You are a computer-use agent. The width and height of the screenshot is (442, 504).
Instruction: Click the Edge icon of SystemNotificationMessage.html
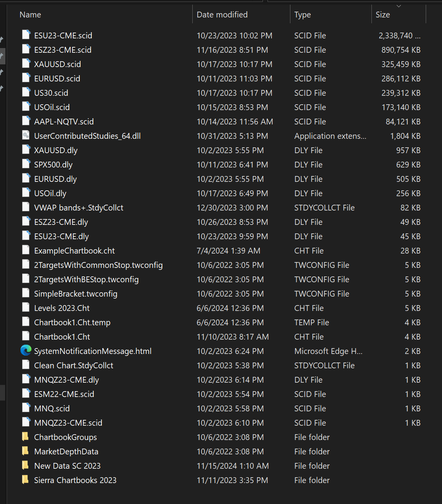(26, 350)
